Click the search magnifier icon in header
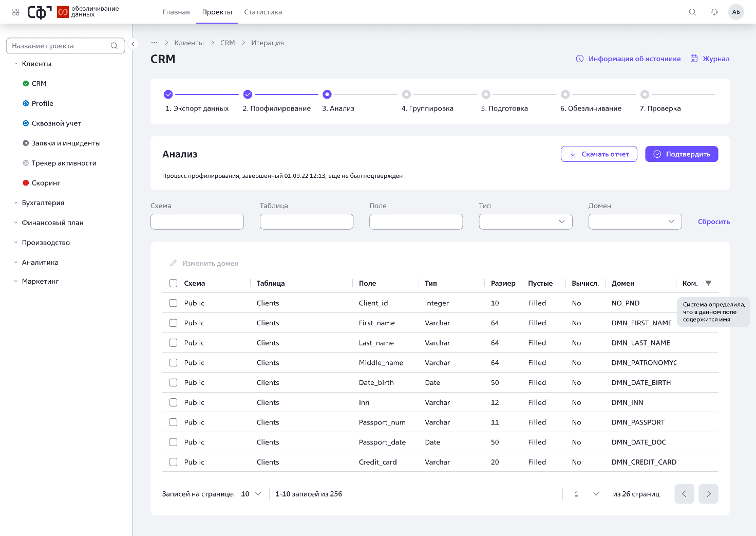This screenshot has height=536, width=756. (692, 12)
